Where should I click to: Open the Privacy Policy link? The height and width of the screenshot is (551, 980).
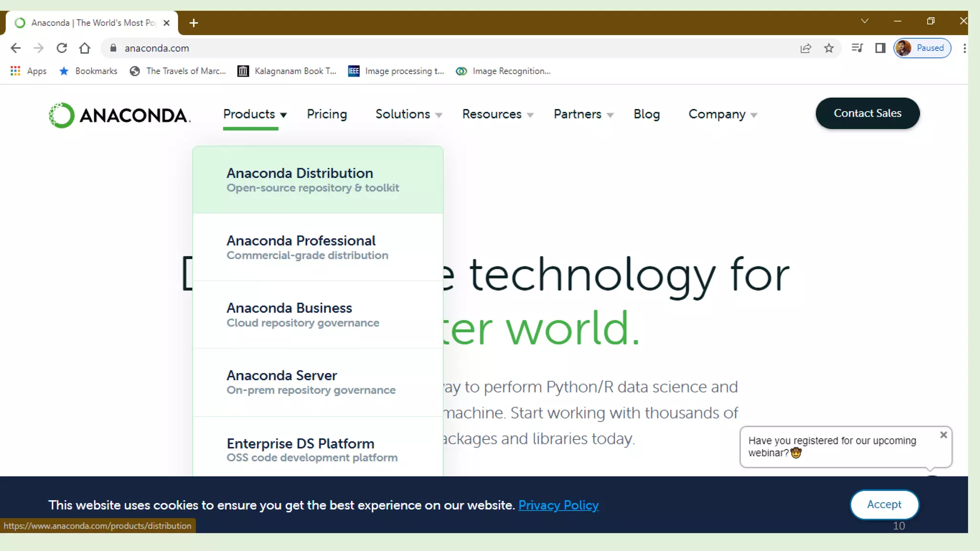pyautogui.click(x=558, y=505)
